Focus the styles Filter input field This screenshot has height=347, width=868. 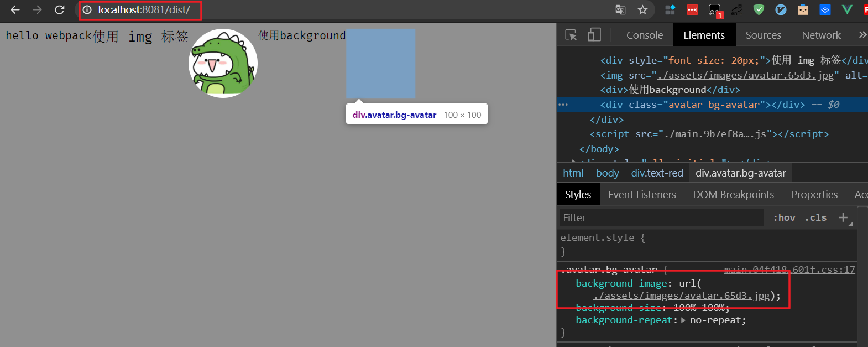(x=662, y=217)
